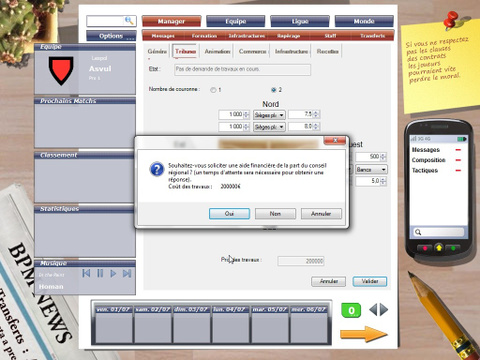Select one crown radio option
The image size is (480, 360).
click(213, 90)
